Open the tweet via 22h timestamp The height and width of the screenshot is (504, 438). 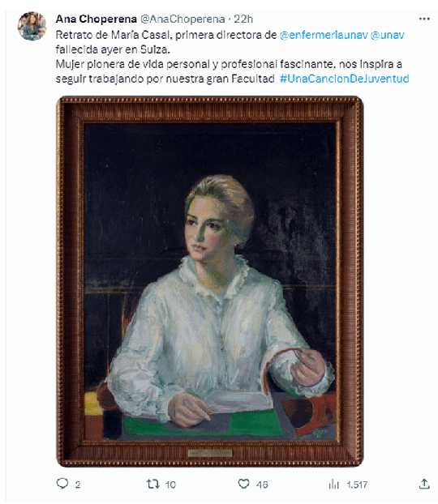pos(243,19)
